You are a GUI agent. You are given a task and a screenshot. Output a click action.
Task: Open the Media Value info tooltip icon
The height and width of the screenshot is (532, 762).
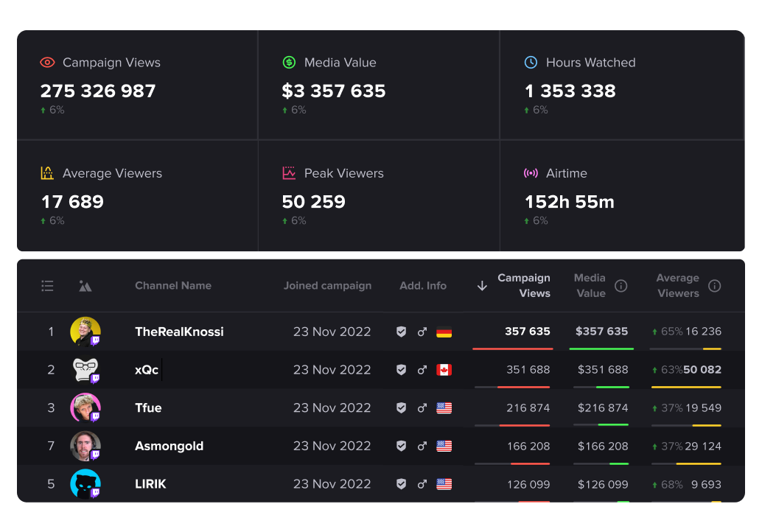621,285
